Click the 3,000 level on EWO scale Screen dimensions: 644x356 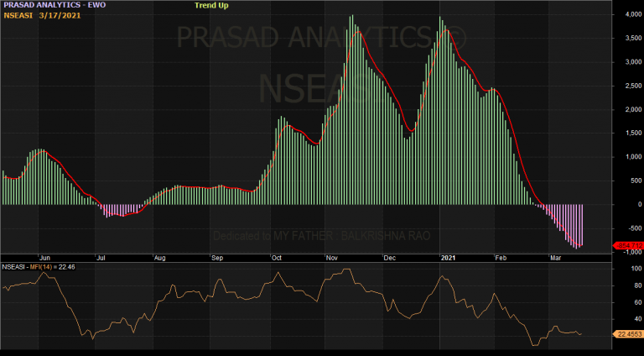(x=634, y=62)
